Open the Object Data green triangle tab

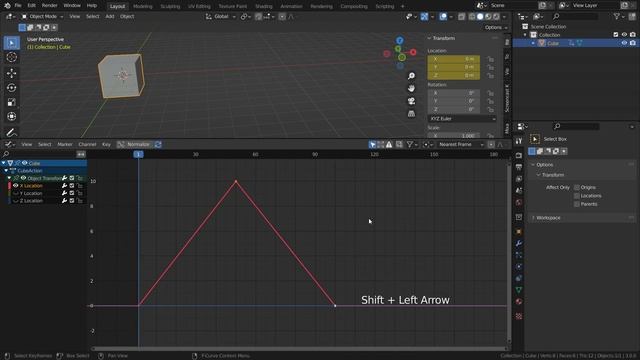point(519,290)
